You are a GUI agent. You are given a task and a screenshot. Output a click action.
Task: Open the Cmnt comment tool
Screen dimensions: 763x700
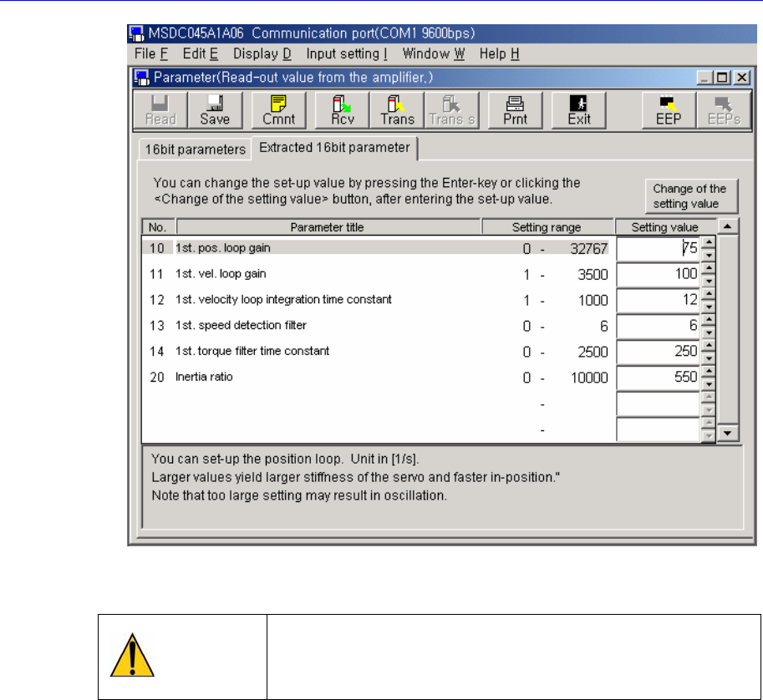pos(279,110)
